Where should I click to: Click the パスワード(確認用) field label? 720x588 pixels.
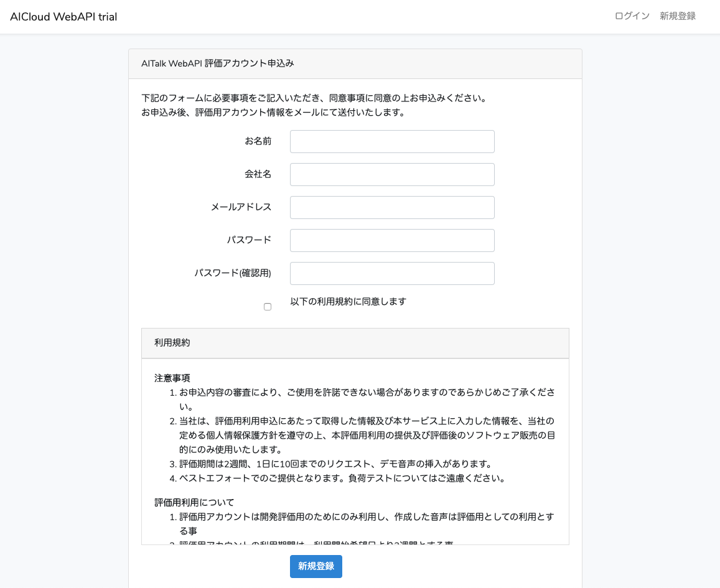click(x=233, y=273)
